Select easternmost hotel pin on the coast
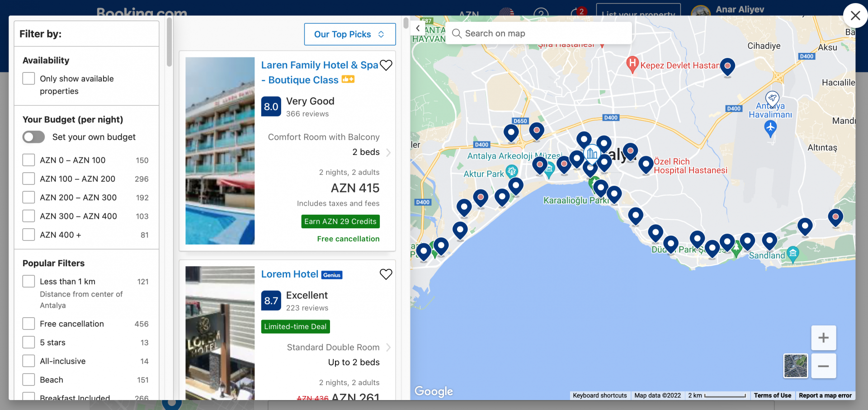This screenshot has height=410, width=868. (x=835, y=217)
